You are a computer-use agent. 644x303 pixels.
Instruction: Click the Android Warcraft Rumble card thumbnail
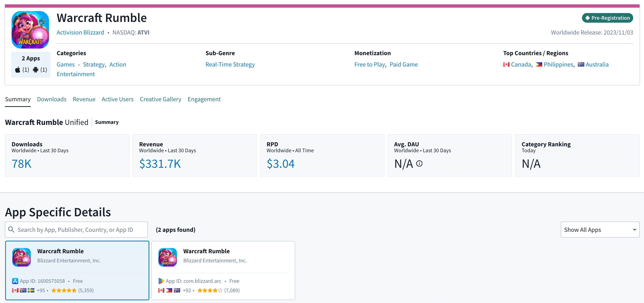tap(168, 257)
